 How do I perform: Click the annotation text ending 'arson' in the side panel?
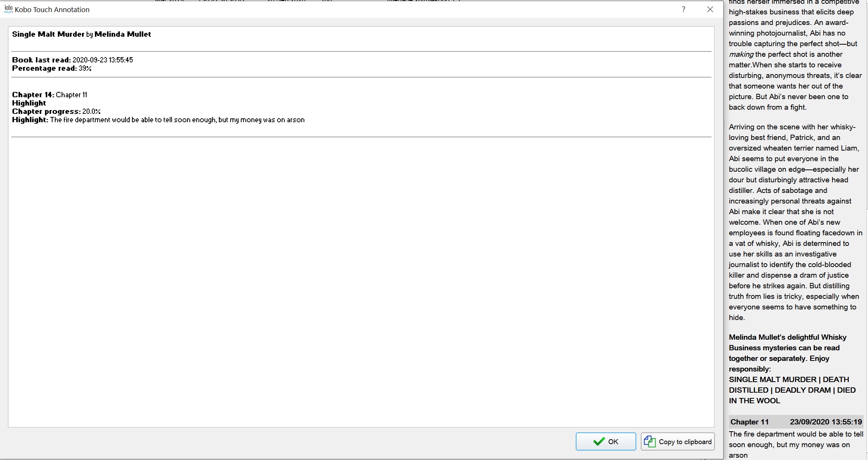coord(796,444)
